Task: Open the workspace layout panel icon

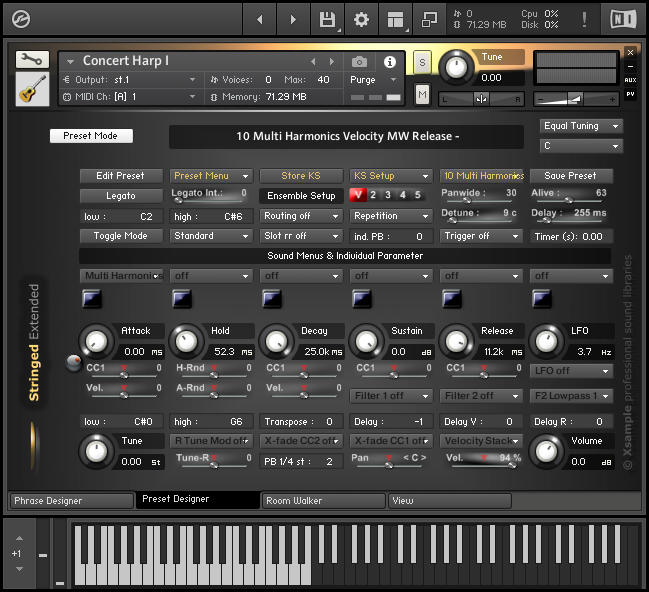Action: click(395, 19)
